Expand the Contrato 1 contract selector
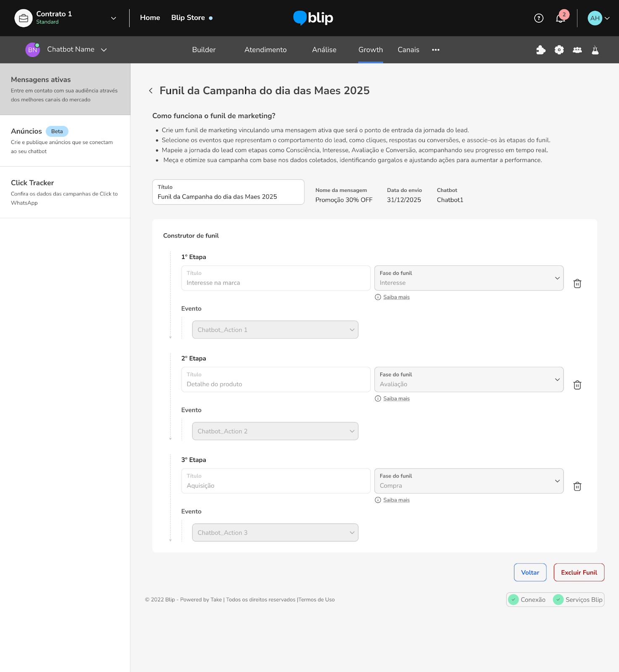This screenshot has height=672, width=619. click(x=113, y=18)
